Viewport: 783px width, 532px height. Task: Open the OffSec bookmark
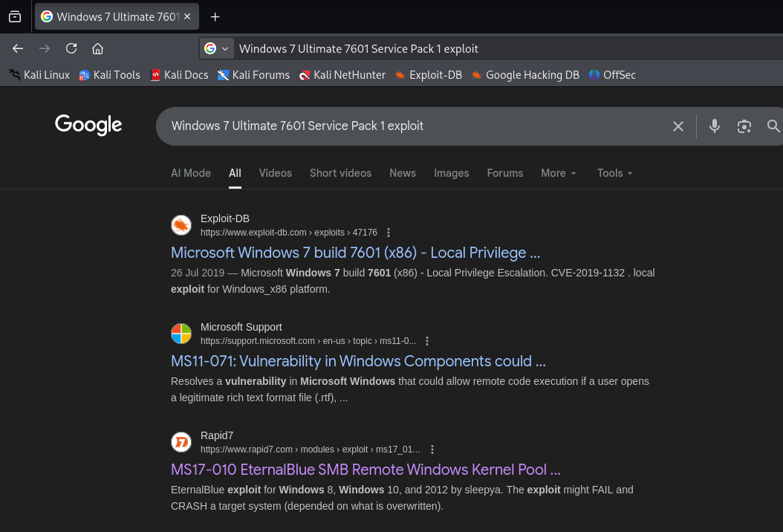[x=612, y=75]
